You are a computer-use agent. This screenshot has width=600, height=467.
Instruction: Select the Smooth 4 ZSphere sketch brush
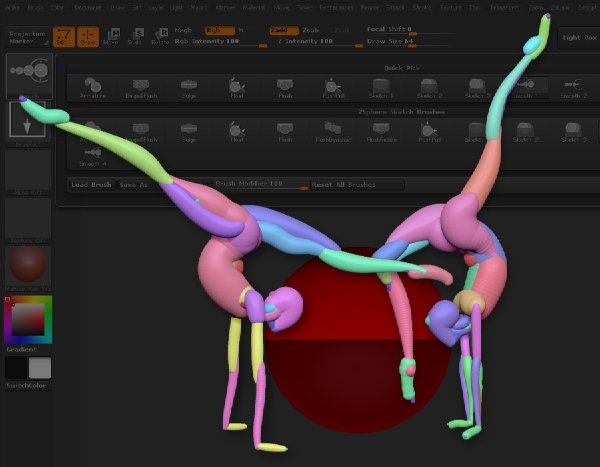point(92,157)
